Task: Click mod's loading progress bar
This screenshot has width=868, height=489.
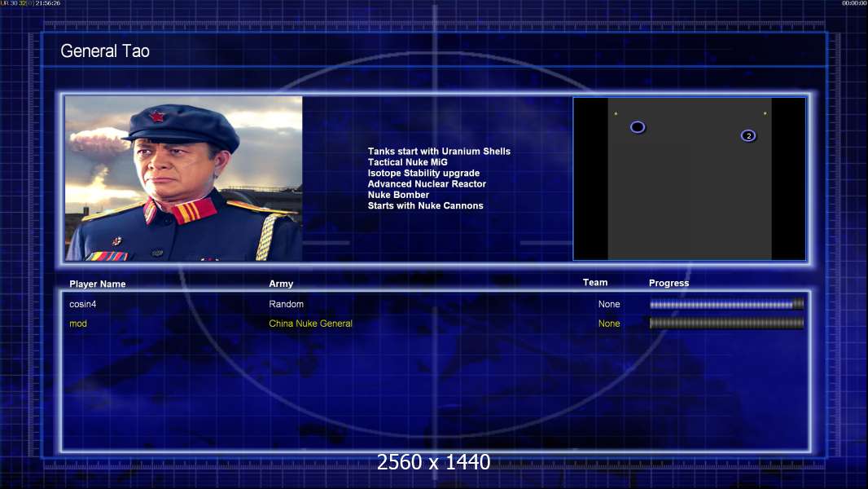Action: 726,324
